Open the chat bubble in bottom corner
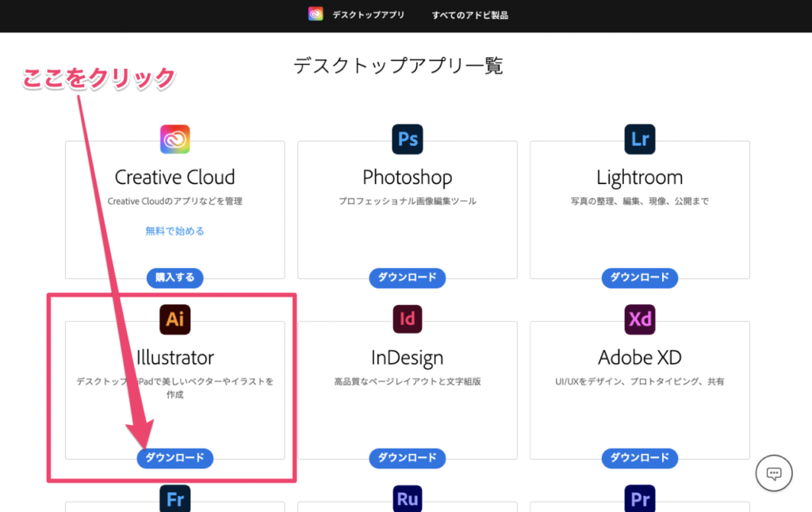 tap(773, 473)
